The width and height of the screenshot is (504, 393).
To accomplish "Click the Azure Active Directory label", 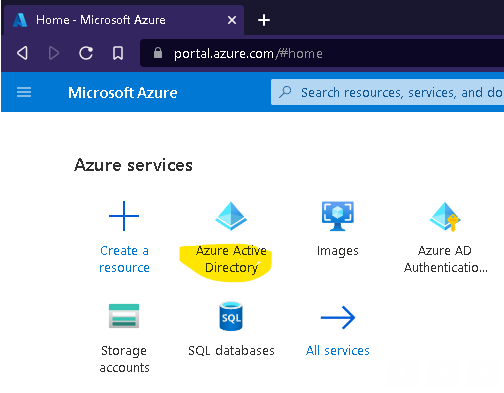I will (231, 259).
